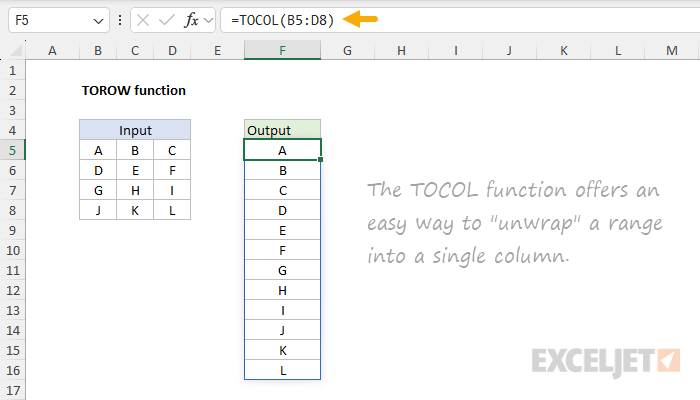This screenshot has width=700, height=400.
Task: Click Output cell F8 containing D
Action: click(x=282, y=210)
